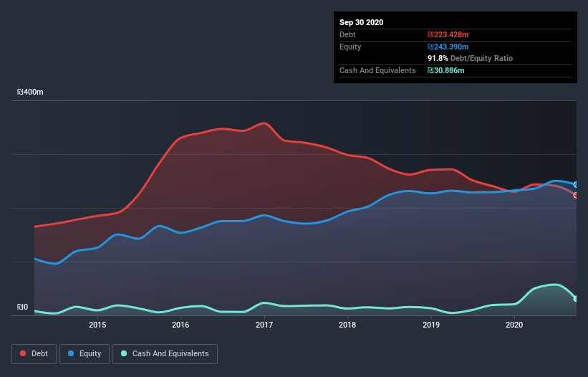Click the blue Equity legend dot

[x=71, y=353]
